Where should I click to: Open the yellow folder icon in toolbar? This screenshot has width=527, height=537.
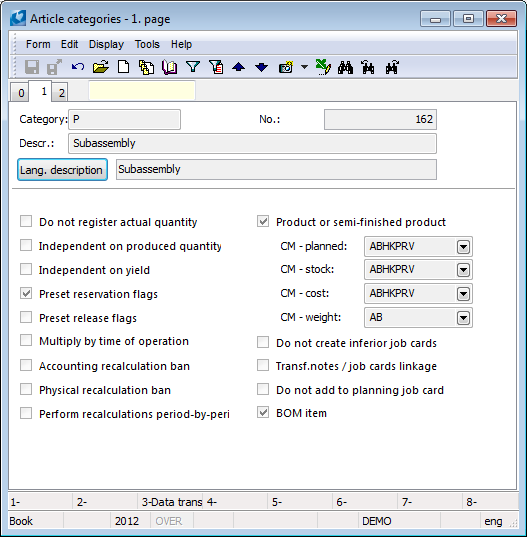point(101,67)
